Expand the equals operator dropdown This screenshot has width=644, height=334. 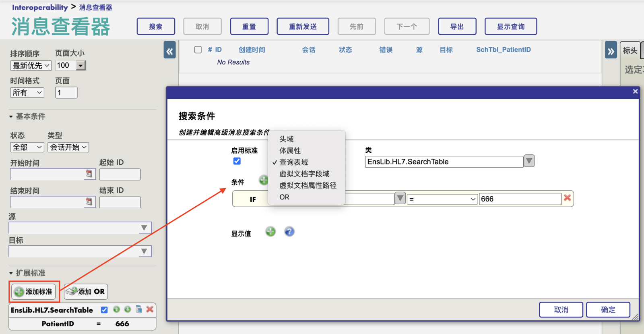[x=442, y=199]
